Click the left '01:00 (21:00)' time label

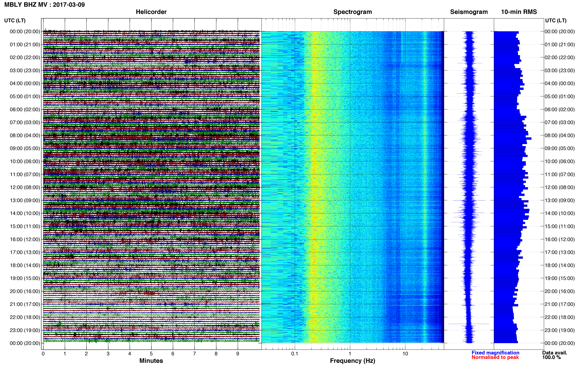point(25,45)
